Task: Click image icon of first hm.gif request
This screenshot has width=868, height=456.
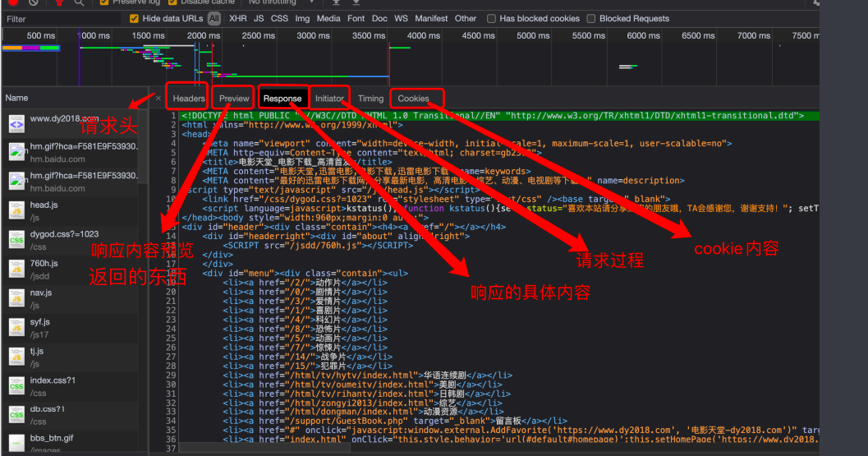Action: [16, 152]
